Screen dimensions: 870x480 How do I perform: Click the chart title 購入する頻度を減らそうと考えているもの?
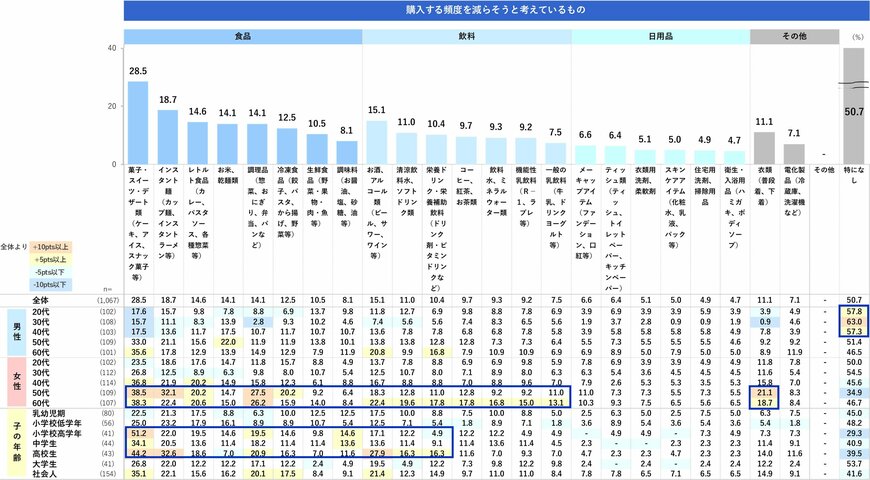coord(495,10)
